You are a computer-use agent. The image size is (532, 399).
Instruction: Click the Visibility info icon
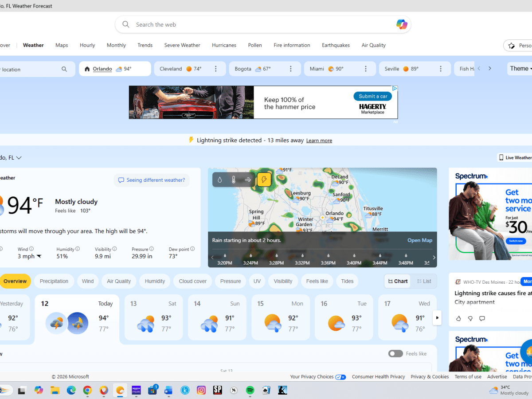(114, 249)
